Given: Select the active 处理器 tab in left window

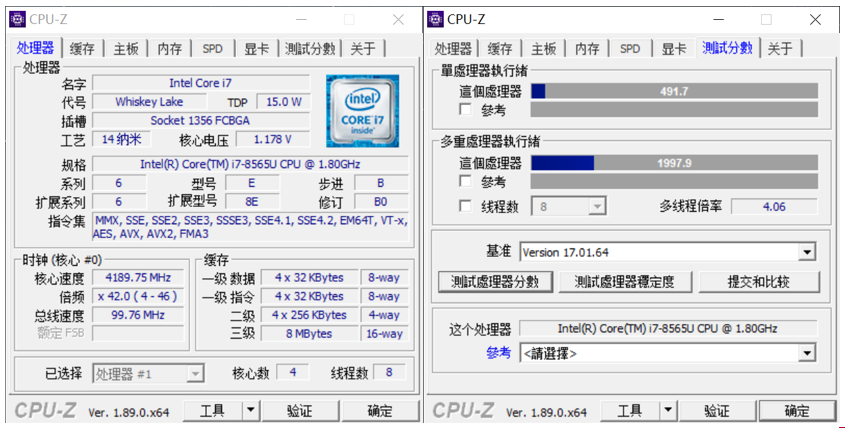Looking at the screenshot, I should click(35, 48).
